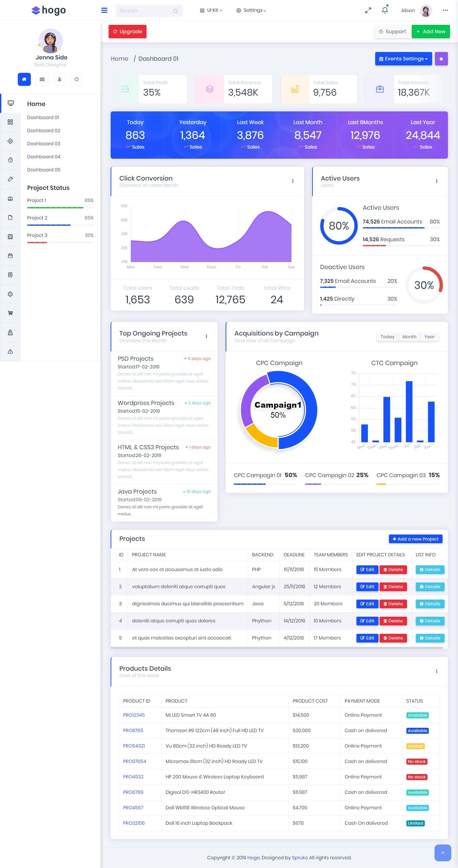Viewport: 458px width, 868px height.
Task: Open the shopping cart sidebar icon
Action: coord(10,313)
